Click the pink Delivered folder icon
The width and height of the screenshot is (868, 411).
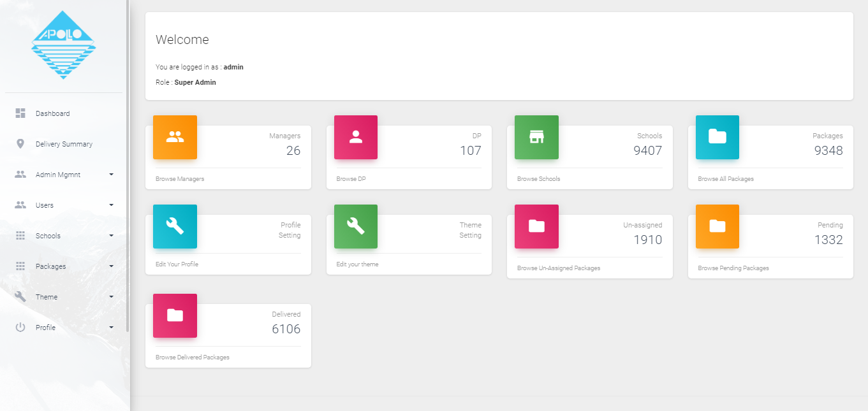(x=175, y=315)
